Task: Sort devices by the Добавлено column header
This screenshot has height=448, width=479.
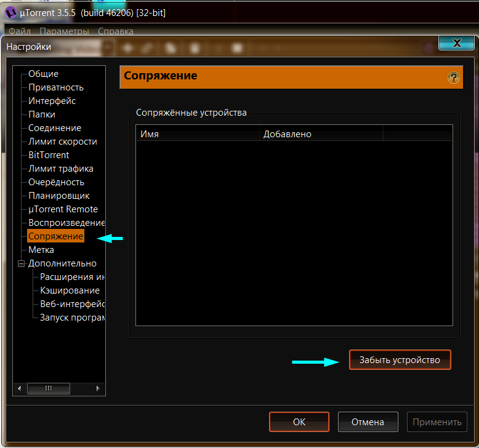Action: (x=320, y=134)
